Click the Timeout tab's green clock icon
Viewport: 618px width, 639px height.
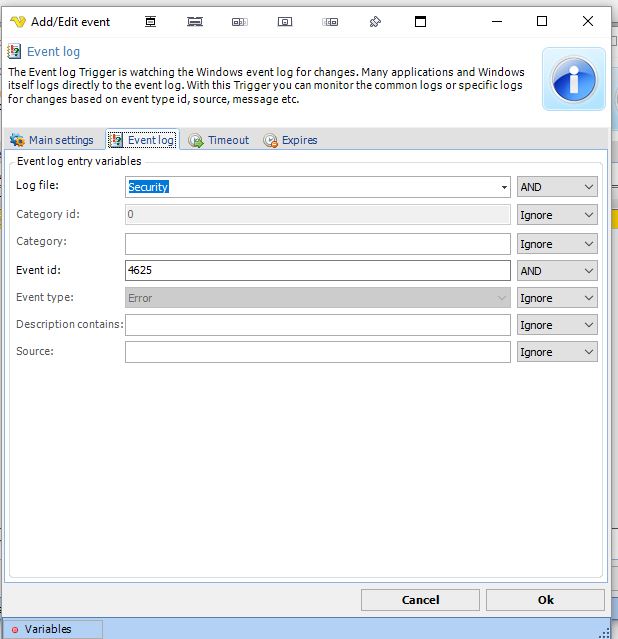pyautogui.click(x=196, y=140)
